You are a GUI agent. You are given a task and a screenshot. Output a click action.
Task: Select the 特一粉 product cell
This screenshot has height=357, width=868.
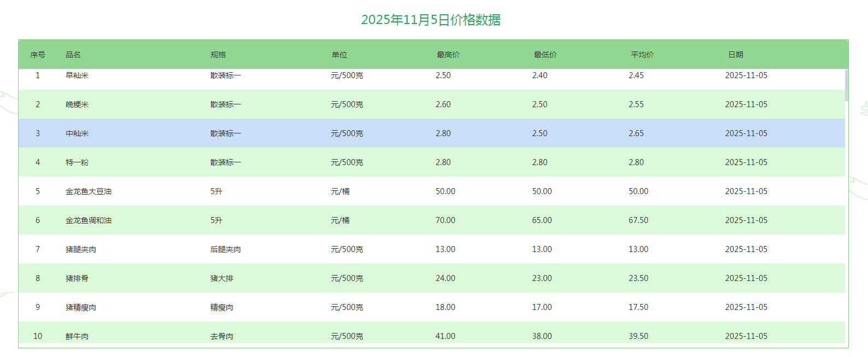77,162
